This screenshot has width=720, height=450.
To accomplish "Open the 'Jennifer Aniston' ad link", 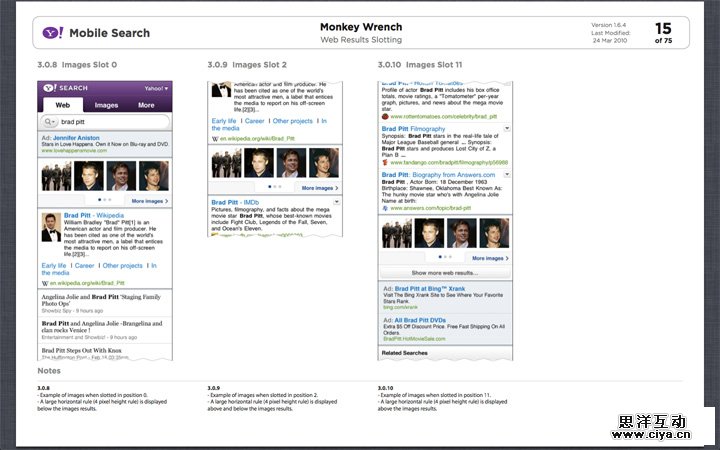I will 76,138.
